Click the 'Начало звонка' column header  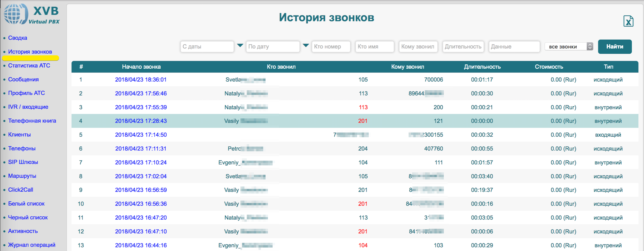click(x=141, y=67)
